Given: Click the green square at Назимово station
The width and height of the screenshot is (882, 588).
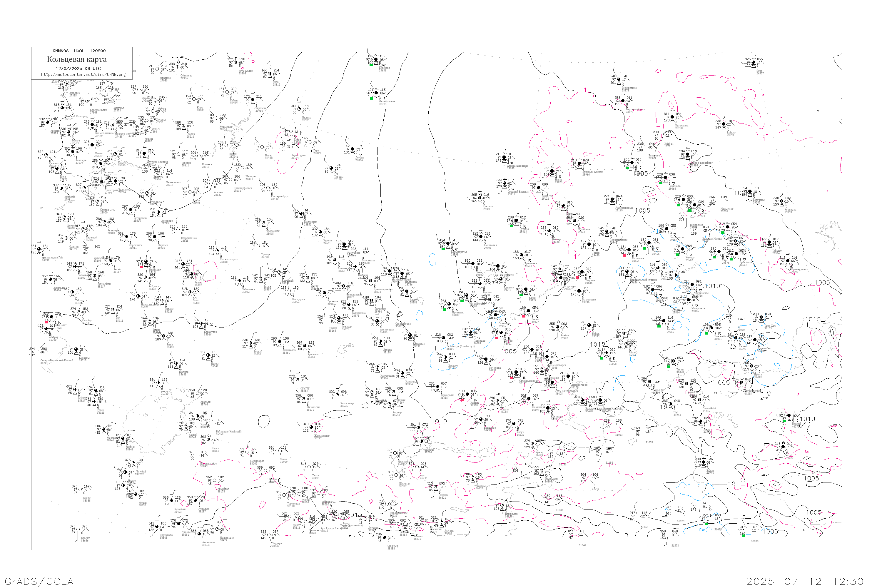Looking at the screenshot, I should point(661,183).
